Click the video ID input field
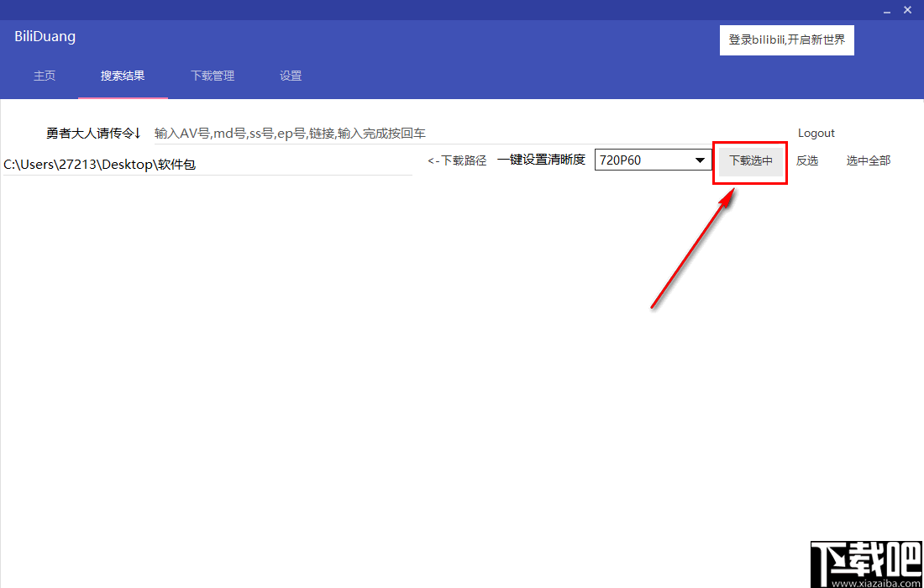Viewport: 924px width, 588px height. tap(290, 133)
